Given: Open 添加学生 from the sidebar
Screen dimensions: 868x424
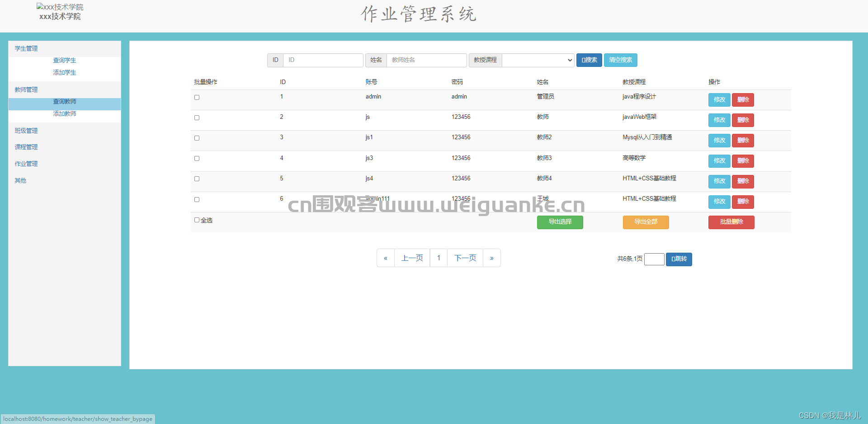Looking at the screenshot, I should tap(64, 72).
